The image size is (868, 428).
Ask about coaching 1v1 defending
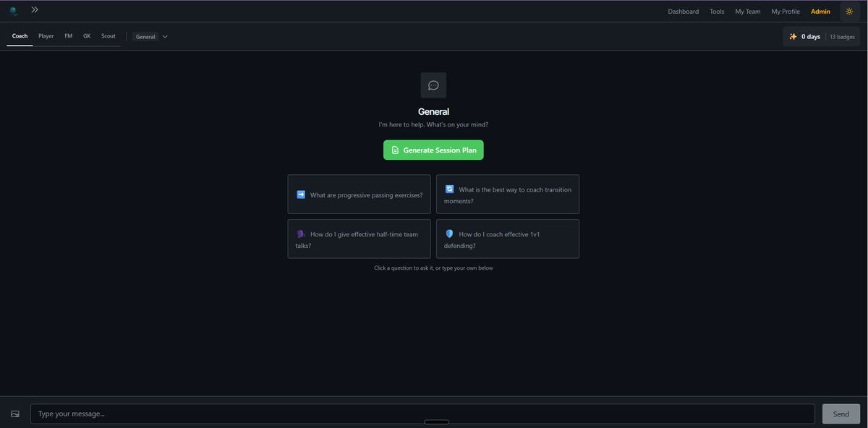(508, 239)
